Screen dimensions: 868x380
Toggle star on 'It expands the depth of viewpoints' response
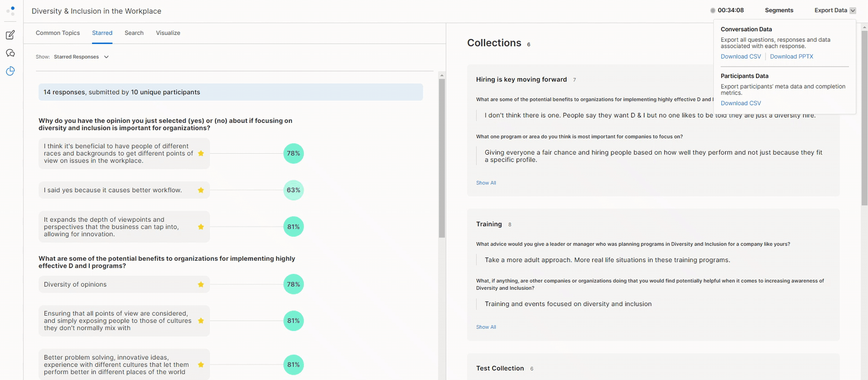201,227
